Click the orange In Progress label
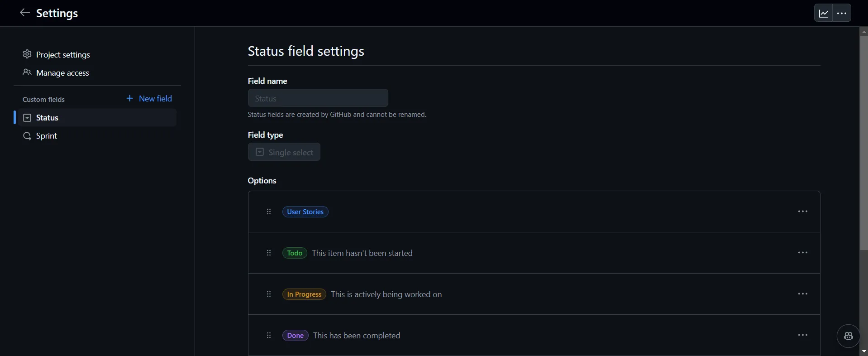 [304, 294]
